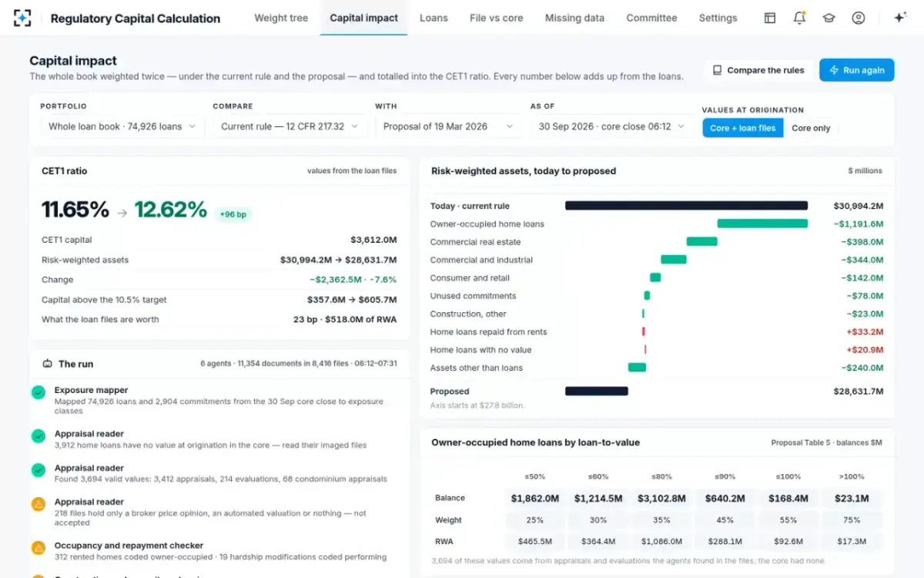This screenshot has height=578, width=924.
Task: Click the Proposed dark bar
Action: pos(597,391)
